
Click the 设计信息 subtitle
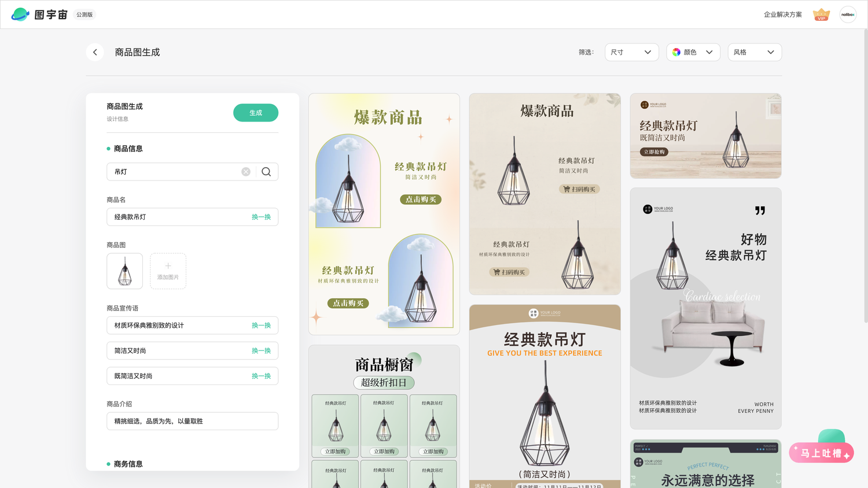(117, 119)
